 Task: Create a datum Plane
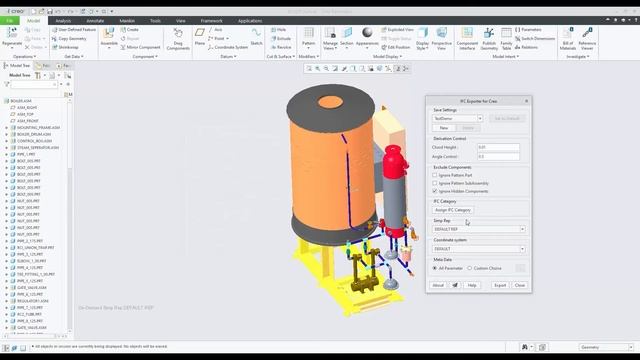click(200, 33)
